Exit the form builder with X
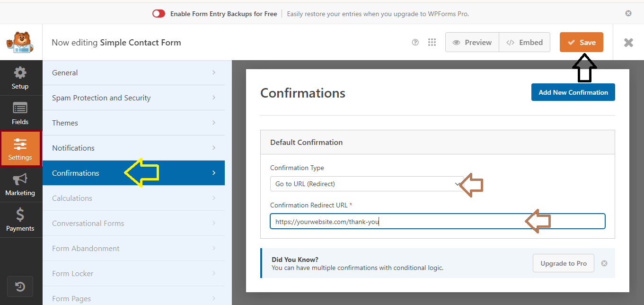The height and width of the screenshot is (305, 644). coord(628,43)
